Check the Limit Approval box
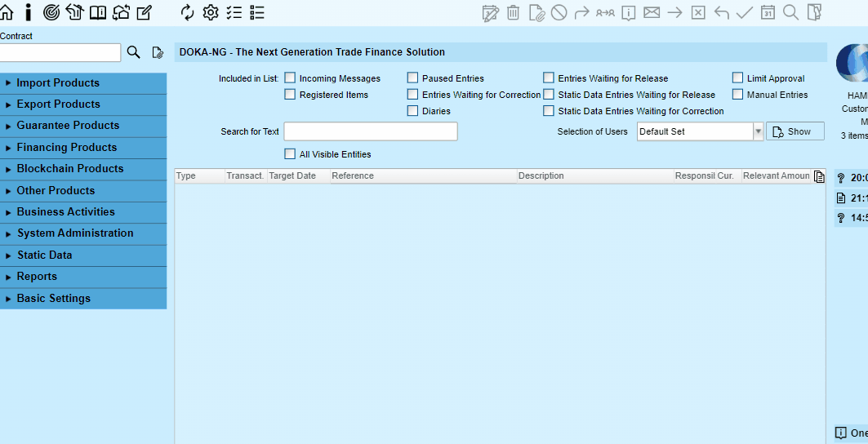Screen dimensions: 868x444 (737, 78)
